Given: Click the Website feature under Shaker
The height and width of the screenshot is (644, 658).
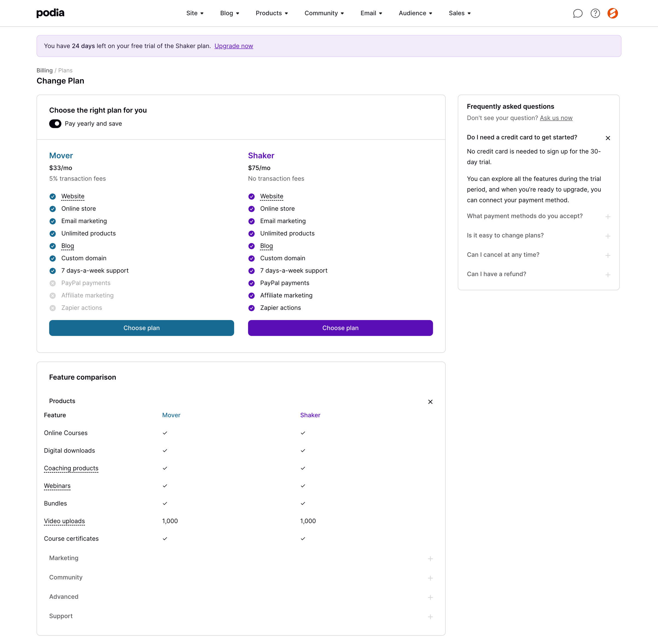Looking at the screenshot, I should point(272,196).
